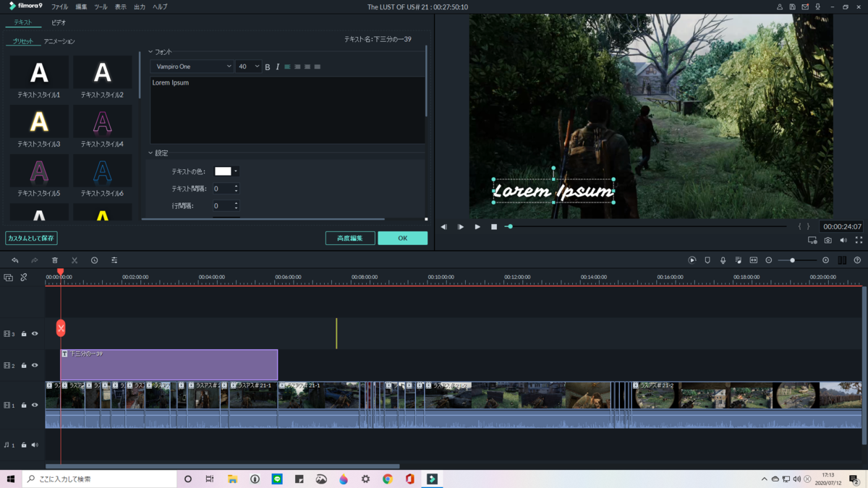Record voiceover with the microphone icon
Viewport: 868px width, 488px height.
pyautogui.click(x=723, y=260)
